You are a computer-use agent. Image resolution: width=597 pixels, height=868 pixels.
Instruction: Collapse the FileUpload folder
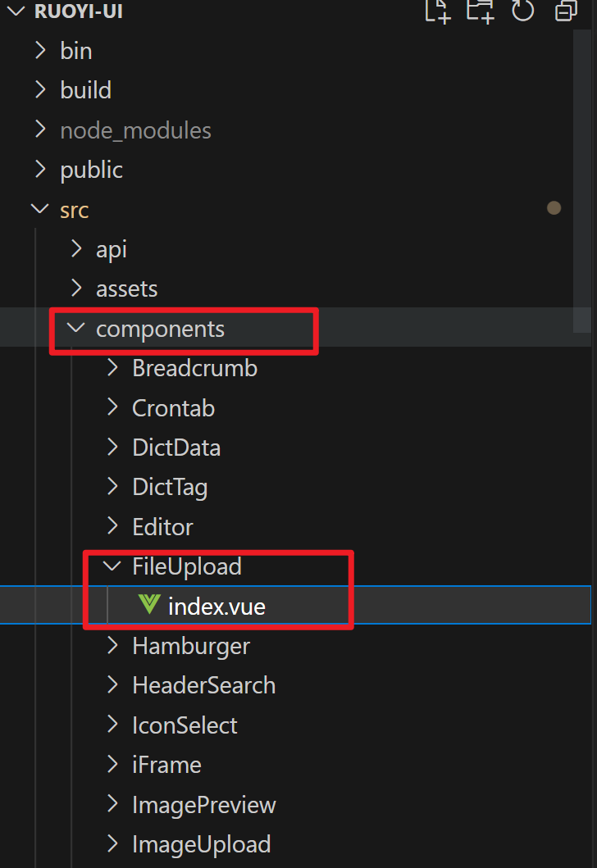(186, 566)
